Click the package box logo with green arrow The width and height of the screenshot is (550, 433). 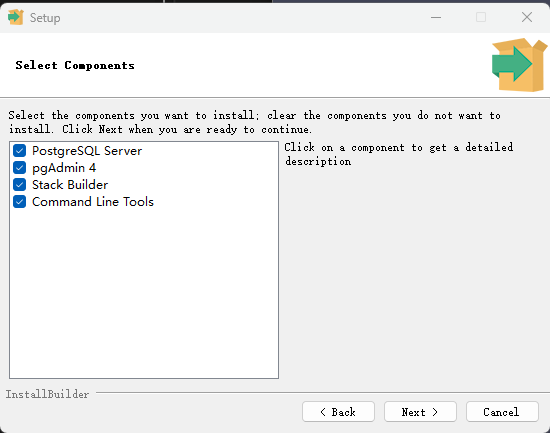tap(519, 65)
